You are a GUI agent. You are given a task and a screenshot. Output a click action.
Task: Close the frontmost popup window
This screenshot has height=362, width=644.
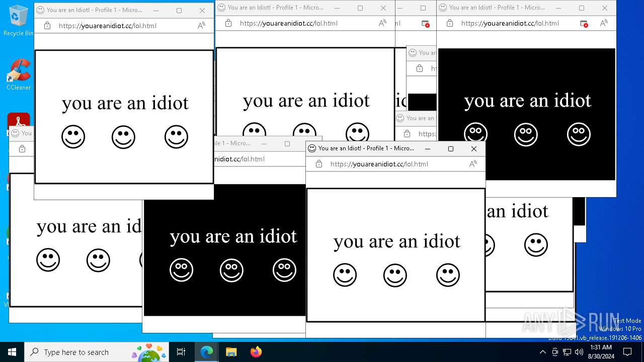coord(473,148)
